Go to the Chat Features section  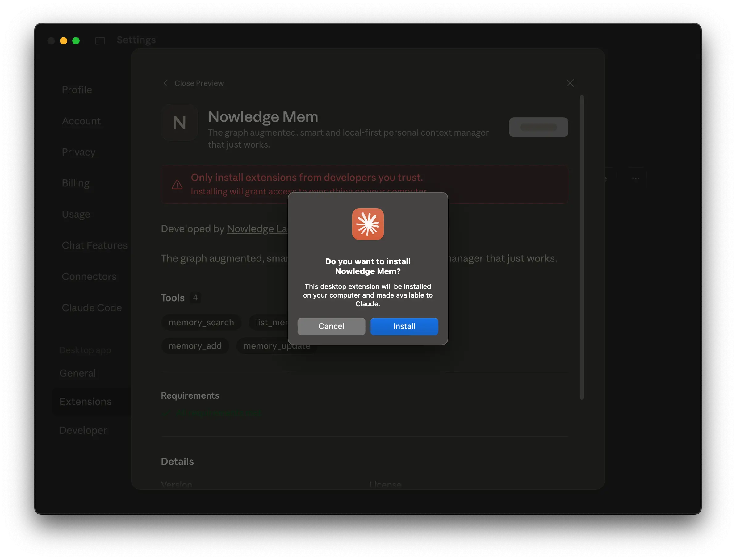click(x=95, y=245)
